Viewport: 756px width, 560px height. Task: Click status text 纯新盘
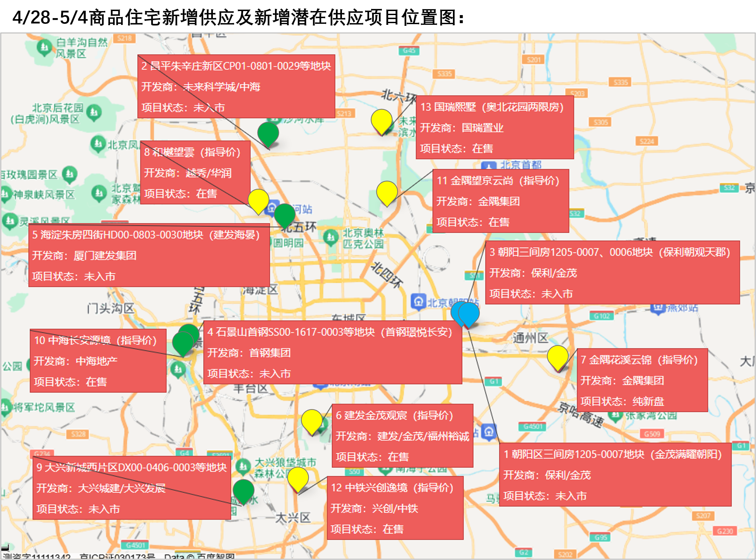[x=648, y=401]
